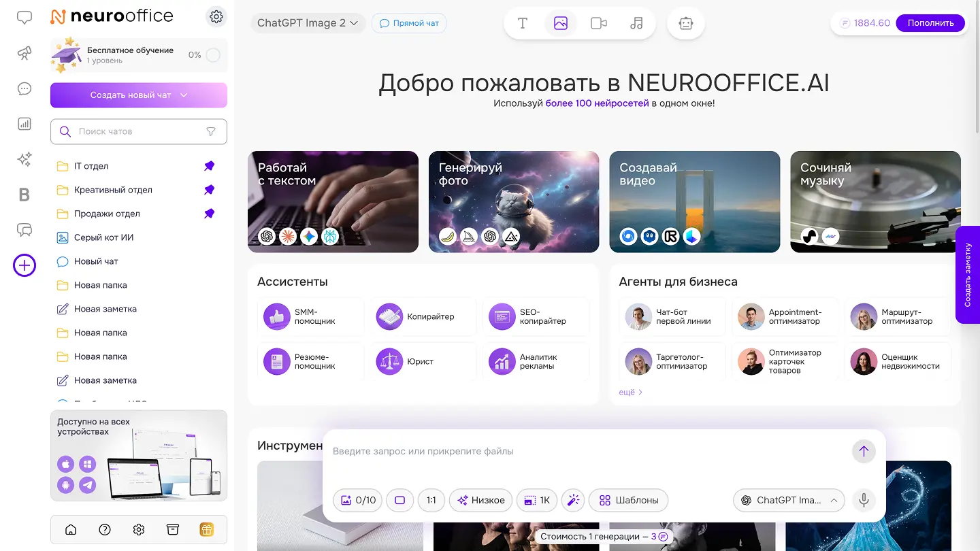Click the magic wand prompt enhancer

click(573, 500)
